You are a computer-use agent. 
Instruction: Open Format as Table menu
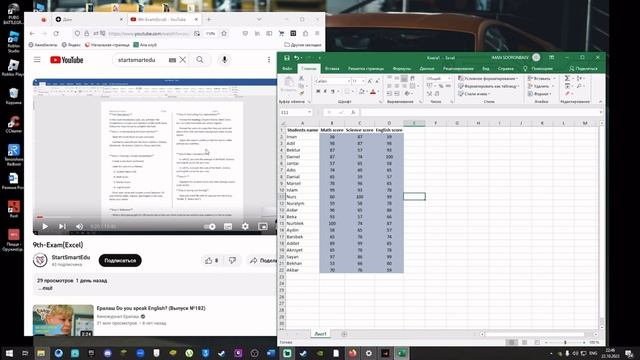point(488,86)
